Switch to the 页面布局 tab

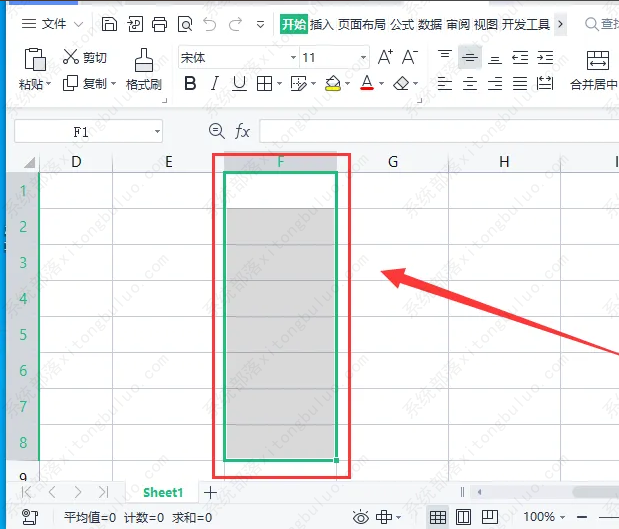pos(362,24)
